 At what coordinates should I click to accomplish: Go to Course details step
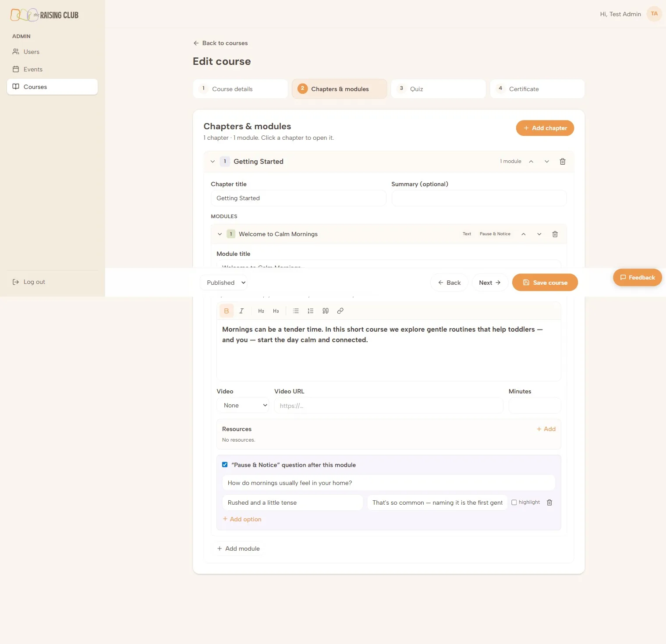point(240,89)
